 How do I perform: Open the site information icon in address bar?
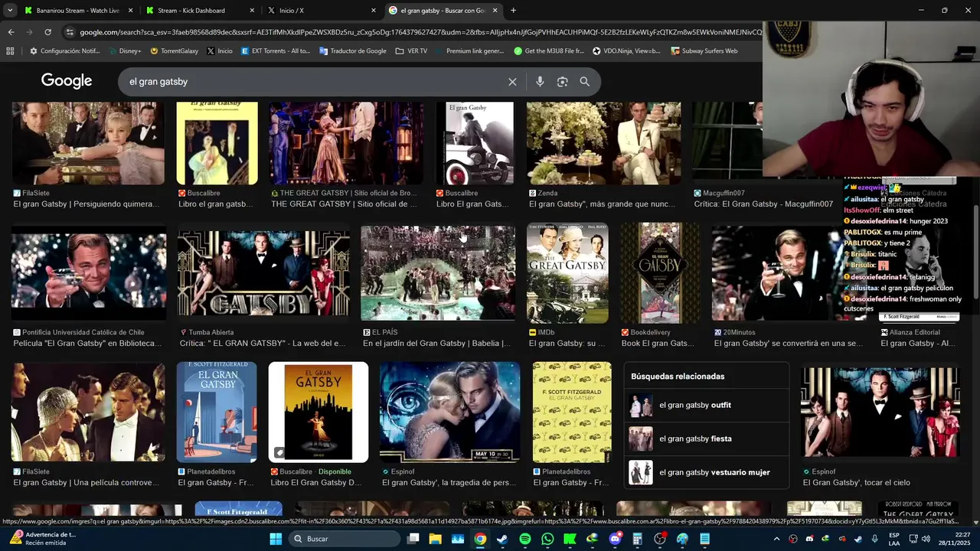[x=70, y=32]
